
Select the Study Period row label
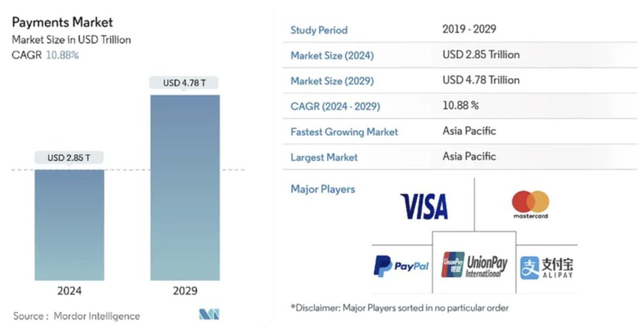pos(319,30)
